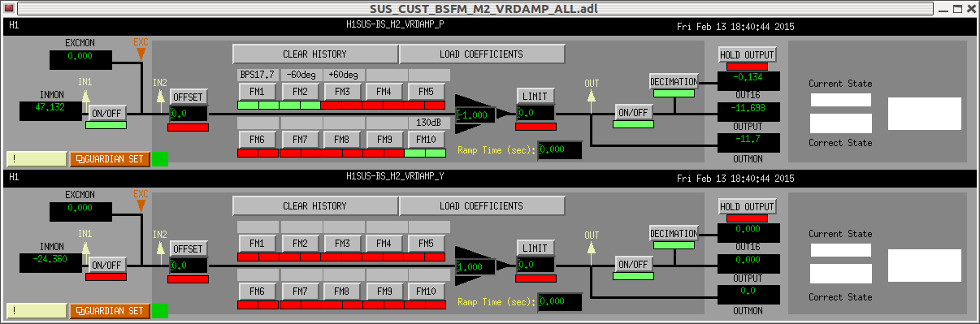
Task: Click HOLD OUTPUT in VRDAMP_Y panel
Action: tap(748, 207)
